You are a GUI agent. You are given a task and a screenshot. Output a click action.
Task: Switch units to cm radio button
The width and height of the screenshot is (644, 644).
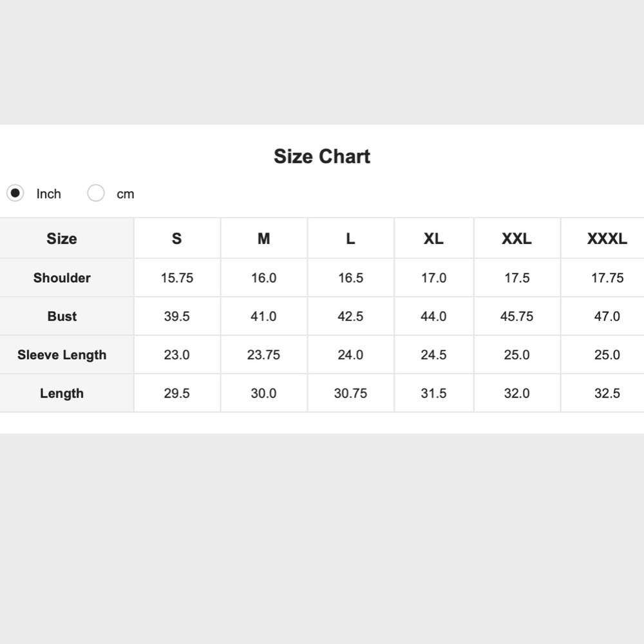(96, 193)
